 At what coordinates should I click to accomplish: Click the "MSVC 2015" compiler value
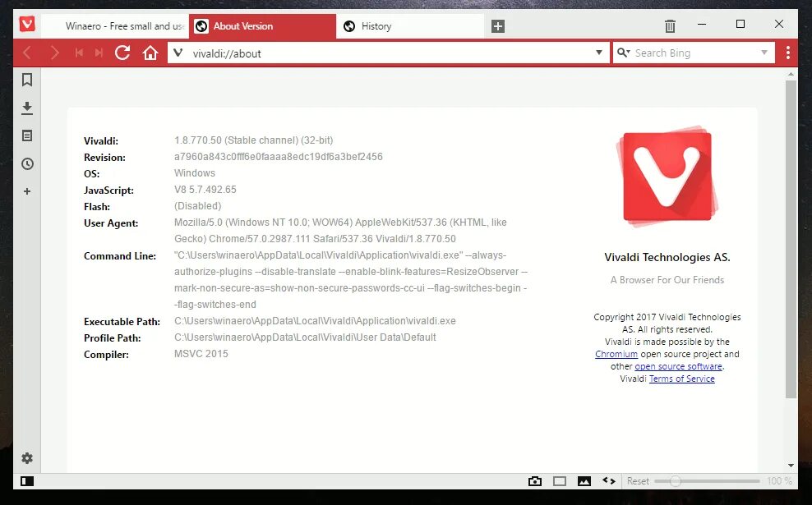click(x=201, y=354)
